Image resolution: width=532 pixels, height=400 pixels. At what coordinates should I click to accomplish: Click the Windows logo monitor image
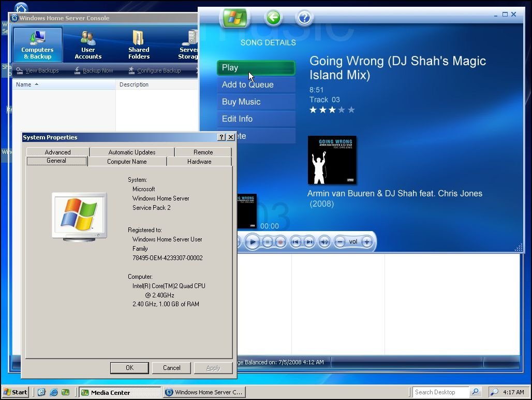(x=79, y=217)
